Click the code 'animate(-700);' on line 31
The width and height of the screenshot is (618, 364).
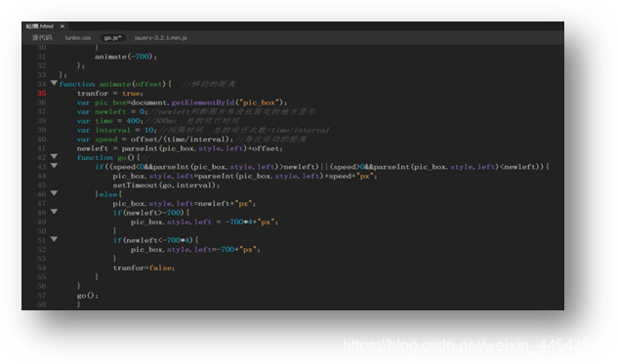[x=126, y=57]
